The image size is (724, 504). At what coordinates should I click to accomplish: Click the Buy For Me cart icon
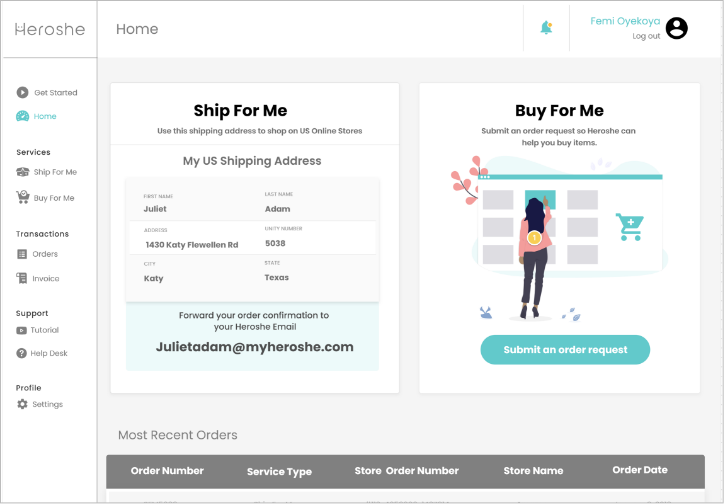pyautogui.click(x=23, y=197)
